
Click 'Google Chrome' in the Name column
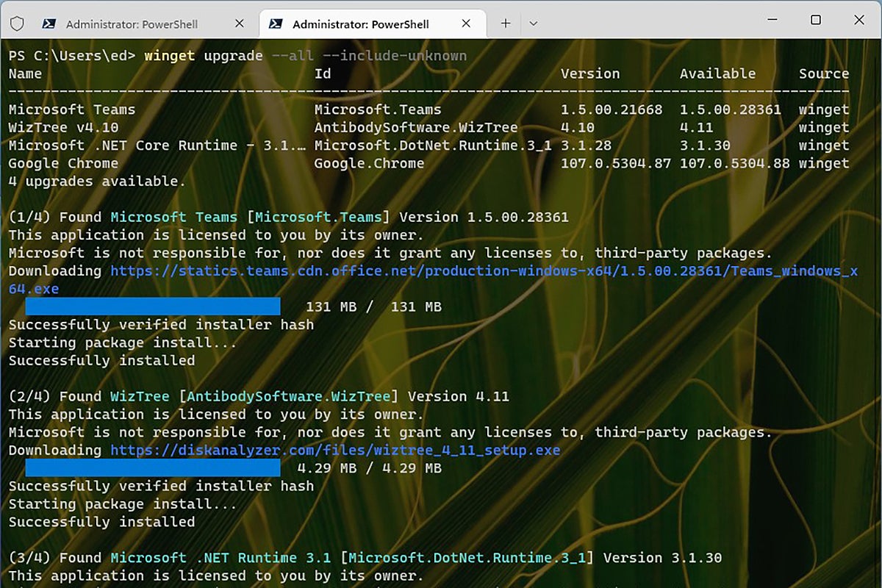[63, 163]
